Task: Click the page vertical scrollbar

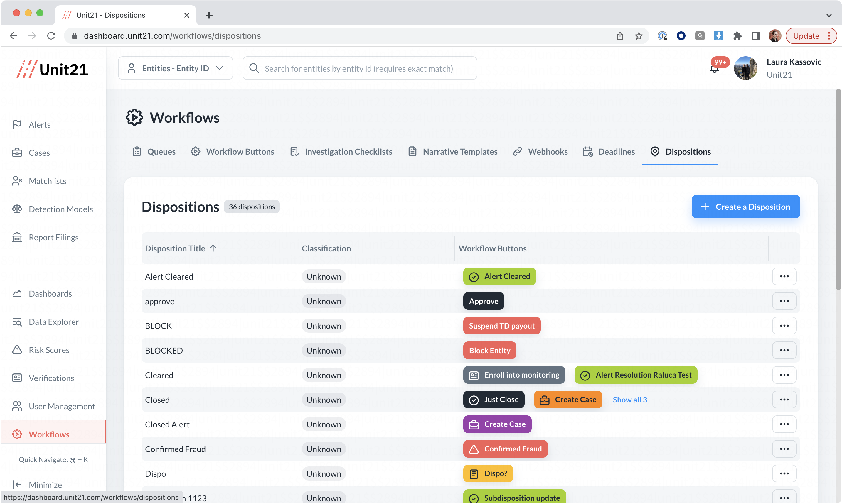Action: (838, 190)
